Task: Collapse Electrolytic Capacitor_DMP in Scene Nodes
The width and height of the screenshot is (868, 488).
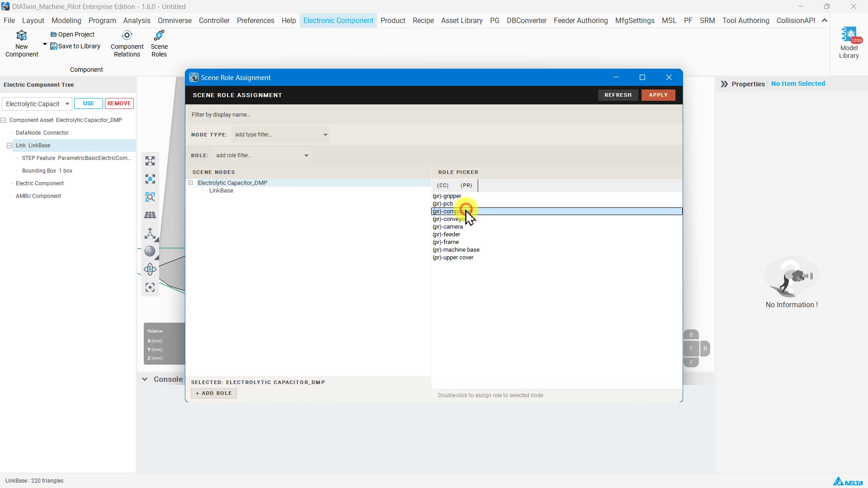Action: pos(191,183)
